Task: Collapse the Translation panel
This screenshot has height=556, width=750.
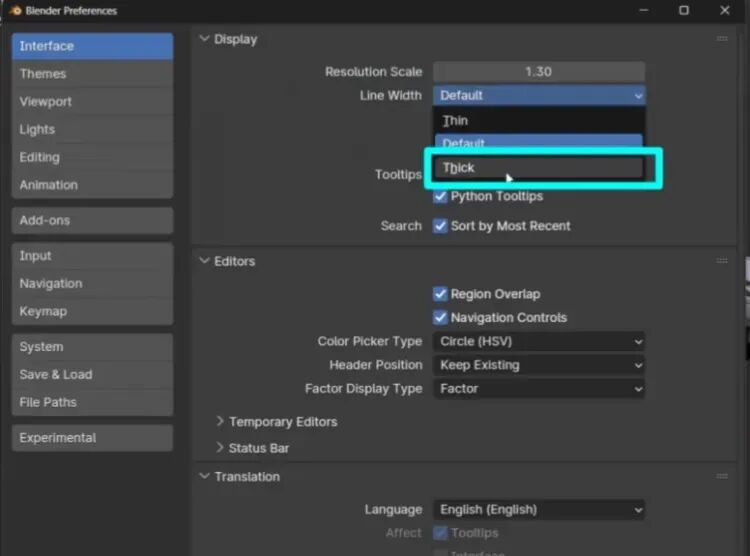Action: (x=205, y=476)
